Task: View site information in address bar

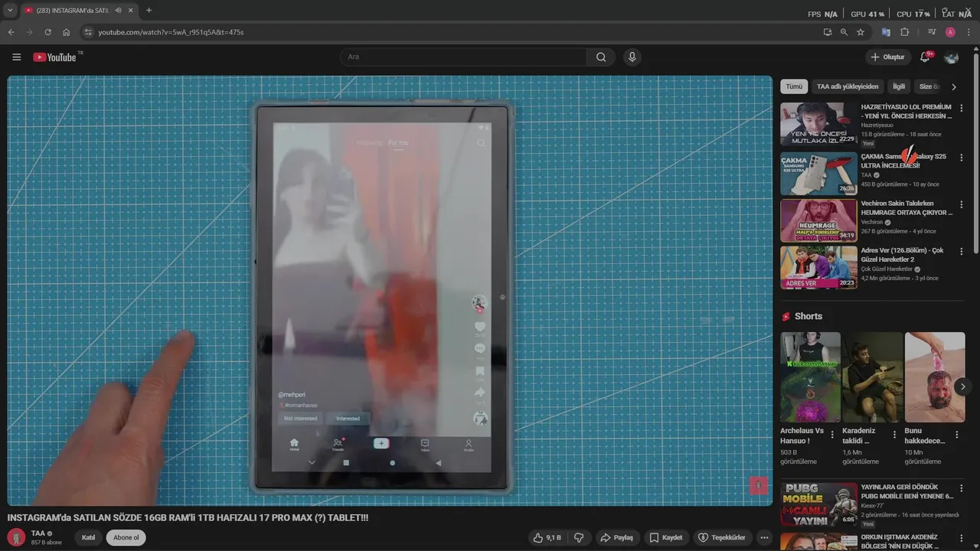Action: pyautogui.click(x=88, y=32)
